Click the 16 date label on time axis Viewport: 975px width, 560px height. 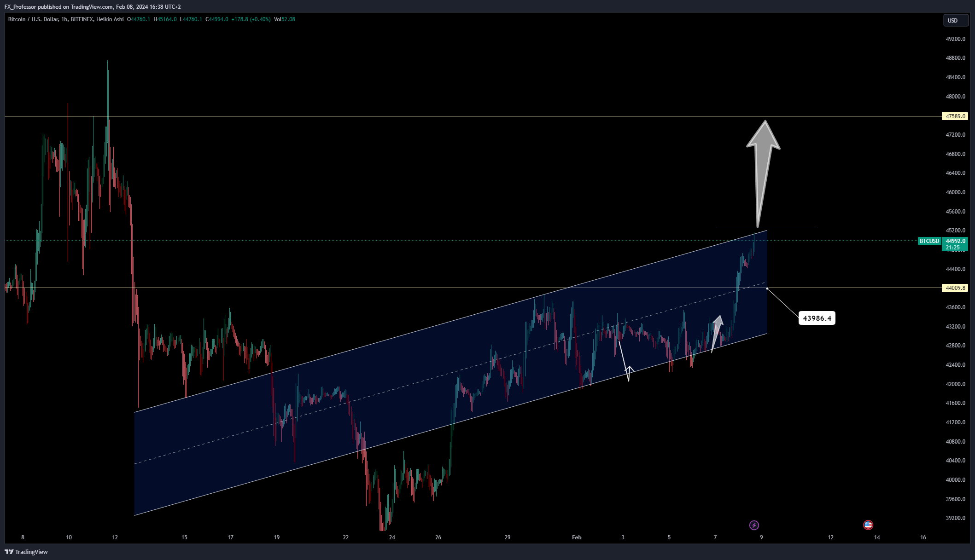click(x=923, y=537)
